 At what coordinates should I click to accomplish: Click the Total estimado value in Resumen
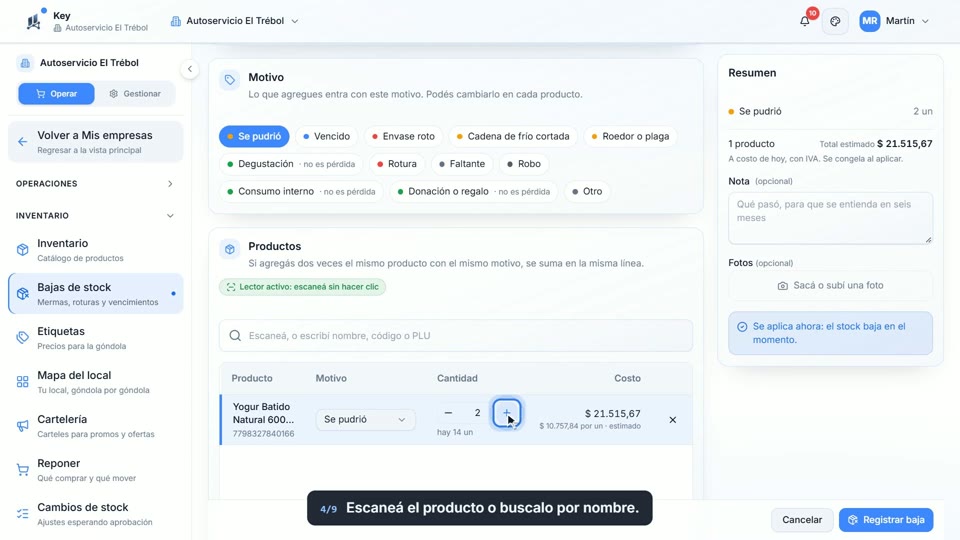click(x=904, y=144)
